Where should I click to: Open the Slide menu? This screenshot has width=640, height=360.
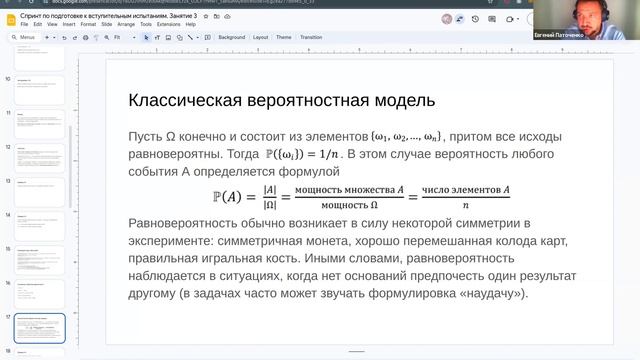coord(107,24)
